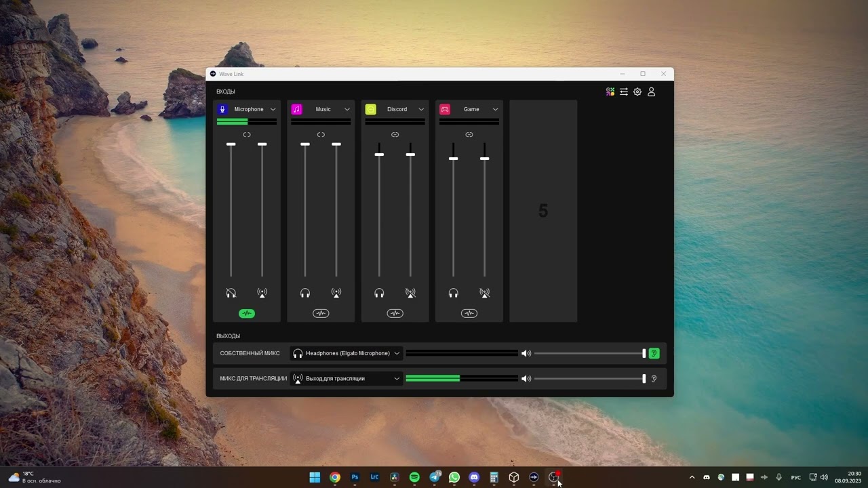Toggle Microphone headphone monitor mute

pyautogui.click(x=231, y=293)
